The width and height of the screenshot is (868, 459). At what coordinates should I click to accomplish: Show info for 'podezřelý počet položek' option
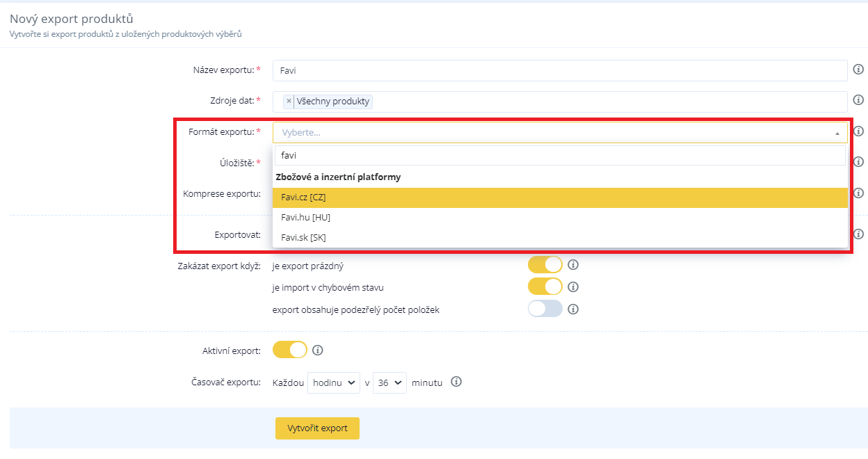[x=573, y=309]
